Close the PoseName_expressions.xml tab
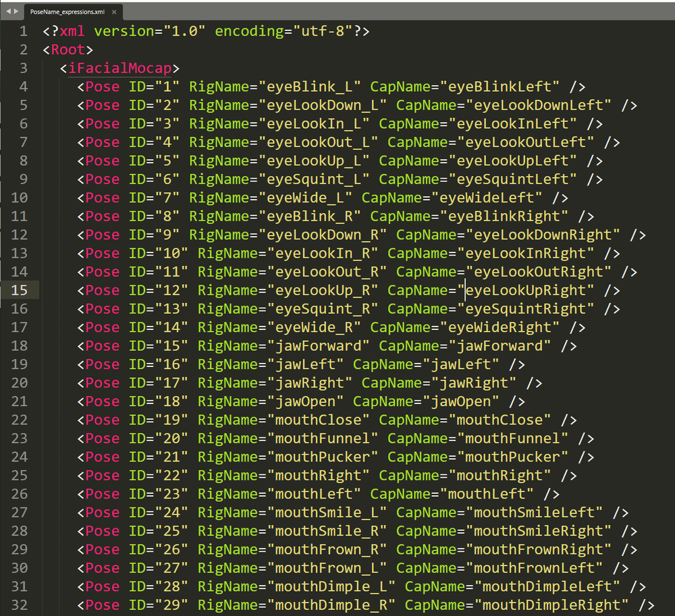The image size is (675, 616). point(114,12)
